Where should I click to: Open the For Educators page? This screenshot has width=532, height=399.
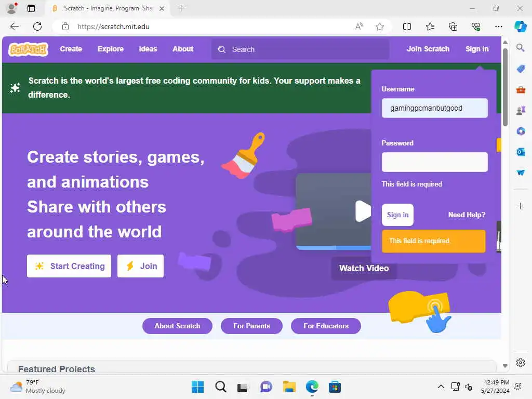[x=326, y=326]
